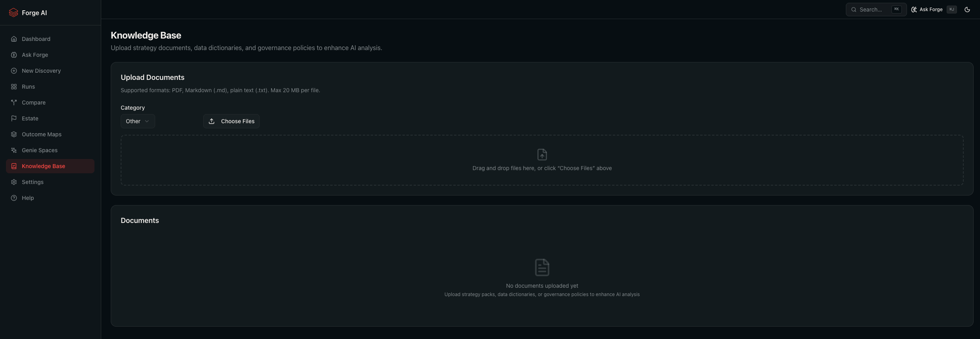The width and height of the screenshot is (980, 339).
Task: Expand the Category dropdown chevron arrow
Action: [147, 121]
